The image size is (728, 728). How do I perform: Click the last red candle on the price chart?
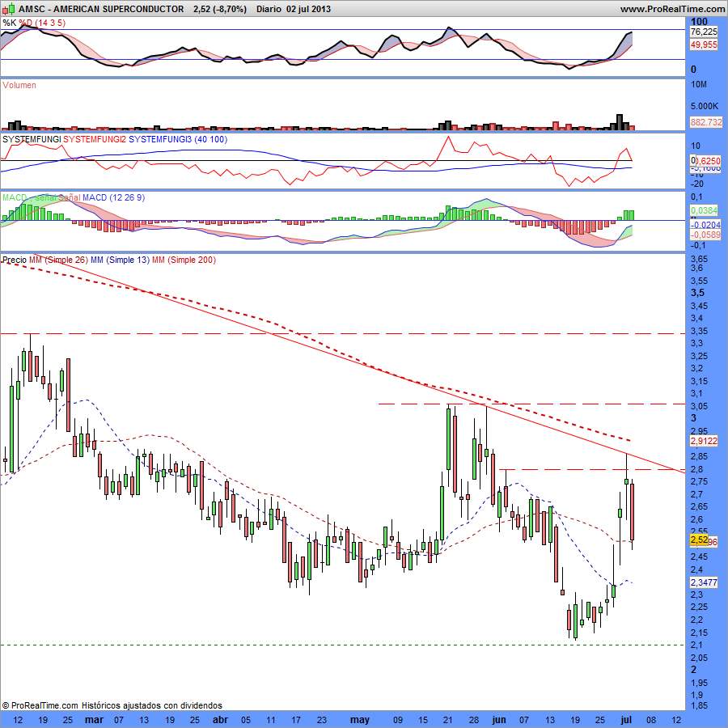[x=632, y=512]
